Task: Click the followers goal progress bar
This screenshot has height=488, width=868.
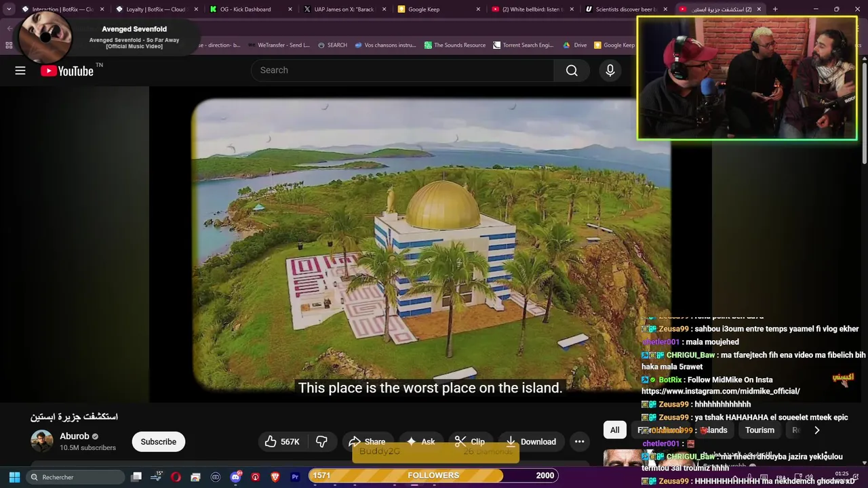Action: click(x=433, y=476)
